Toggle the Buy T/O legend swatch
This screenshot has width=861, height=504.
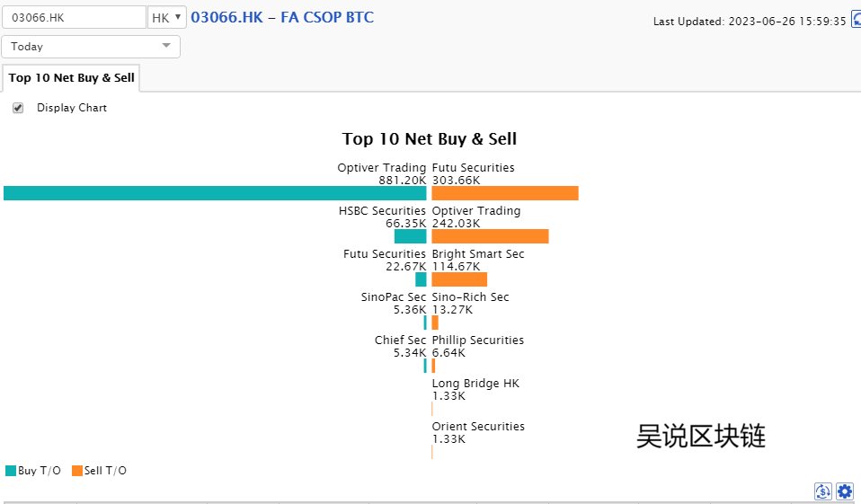coord(11,471)
